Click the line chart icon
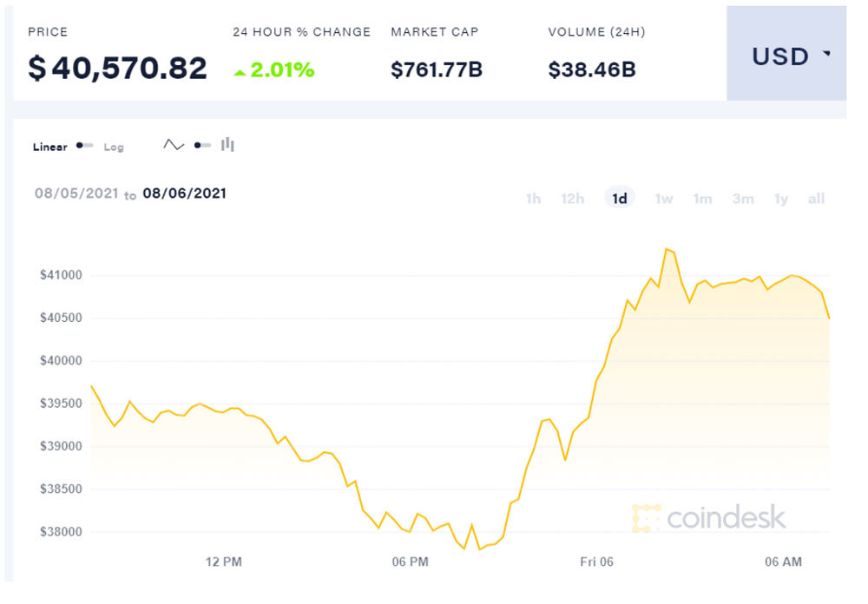868x604 pixels. (174, 145)
